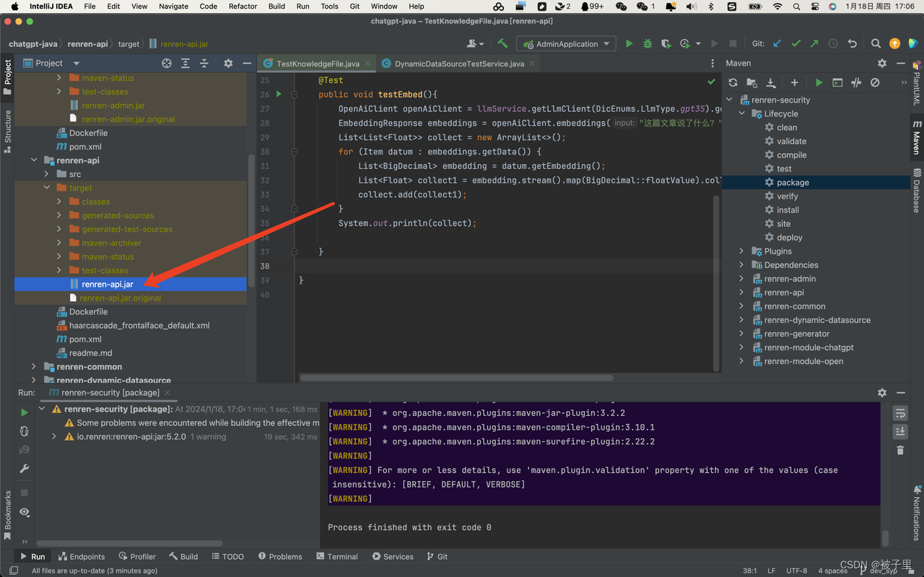Click the Rollback undo arrow icon

(853, 43)
